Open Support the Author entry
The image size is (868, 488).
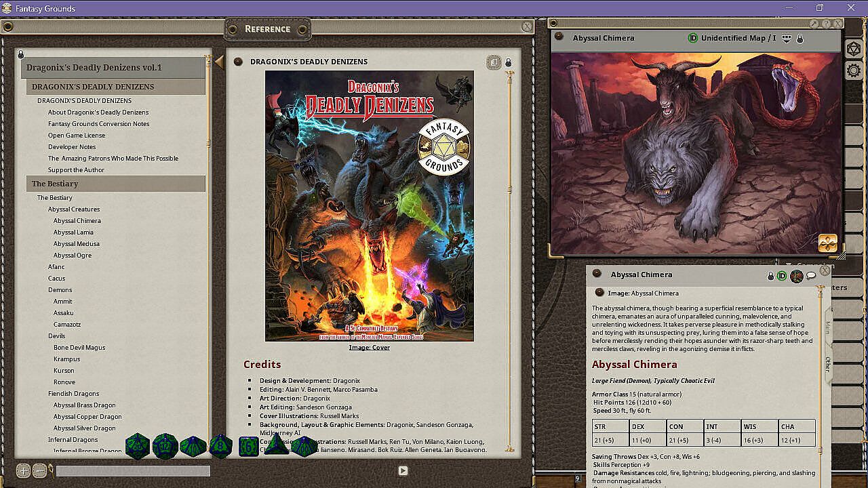pos(76,170)
